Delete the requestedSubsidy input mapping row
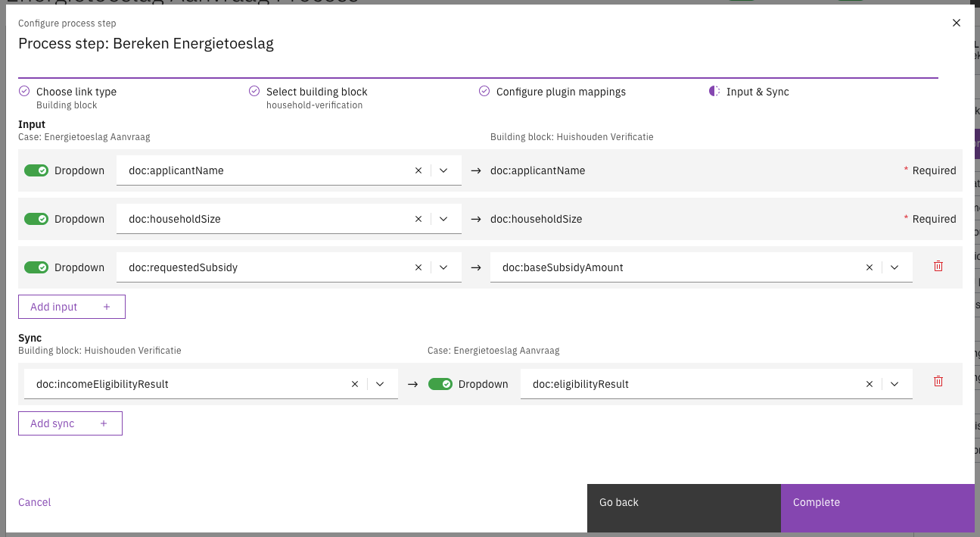This screenshot has height=537, width=980. tap(938, 267)
